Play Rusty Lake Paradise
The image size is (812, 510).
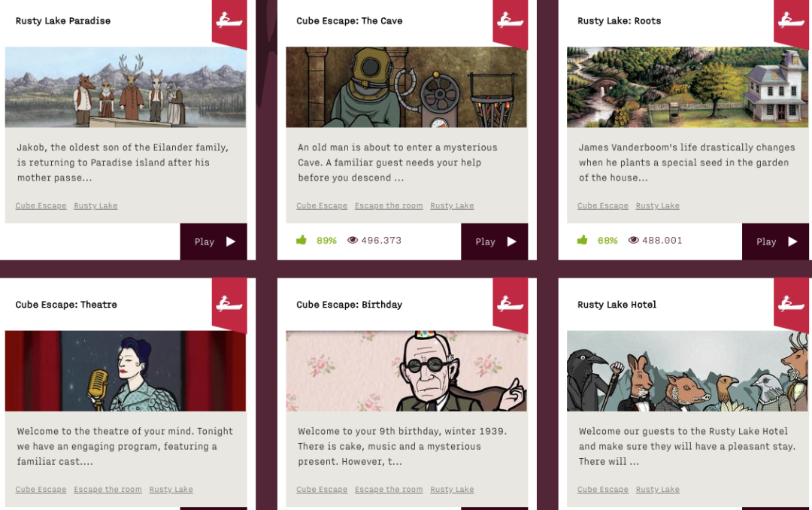214,241
